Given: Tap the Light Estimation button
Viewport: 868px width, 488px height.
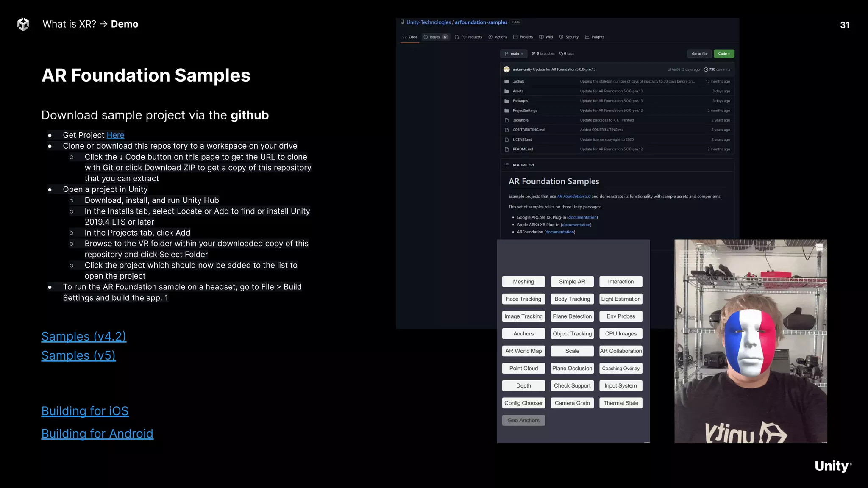Looking at the screenshot, I should (x=621, y=299).
